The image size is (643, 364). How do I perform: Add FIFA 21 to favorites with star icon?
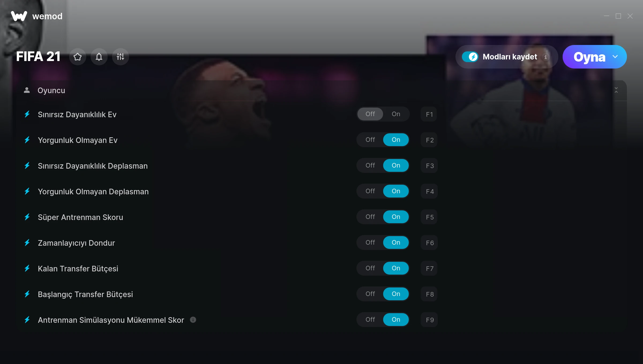(78, 57)
